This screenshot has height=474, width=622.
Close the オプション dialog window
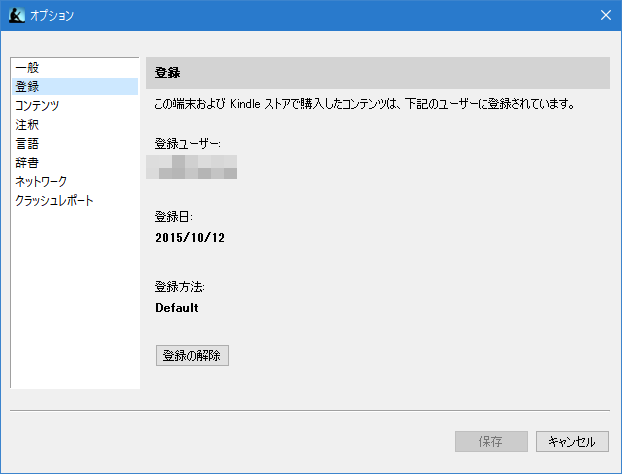[606, 15]
